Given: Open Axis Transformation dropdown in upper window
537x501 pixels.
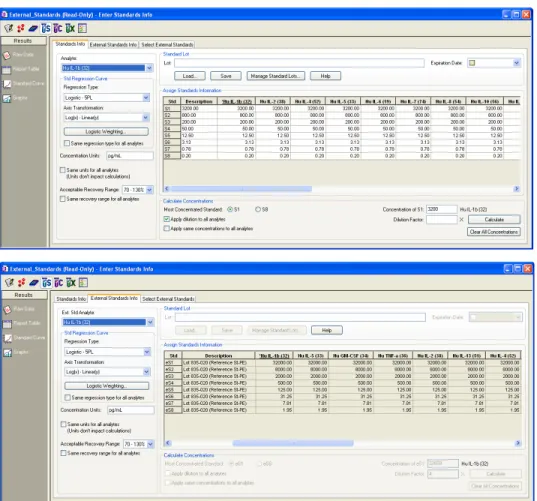Looking at the screenshot, I should (x=146, y=117).
